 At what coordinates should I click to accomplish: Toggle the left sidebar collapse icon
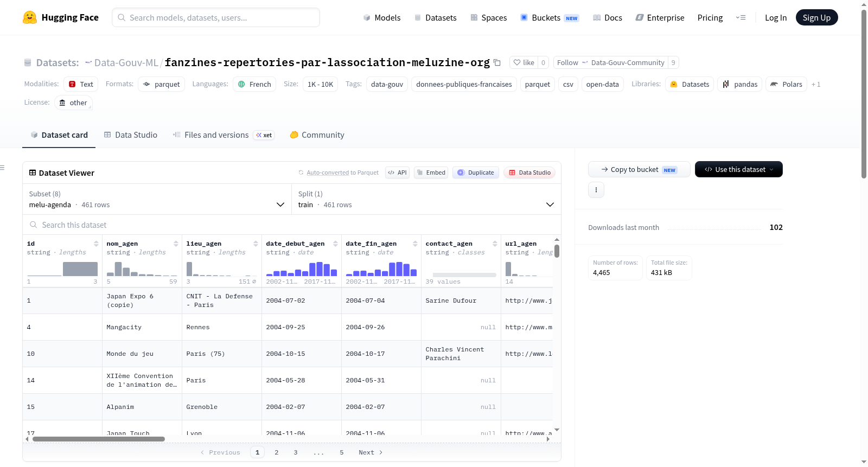(2, 168)
